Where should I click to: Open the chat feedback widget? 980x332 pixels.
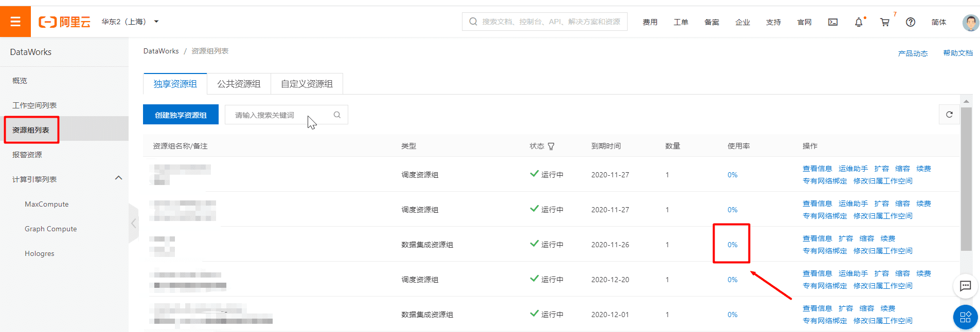[965, 286]
